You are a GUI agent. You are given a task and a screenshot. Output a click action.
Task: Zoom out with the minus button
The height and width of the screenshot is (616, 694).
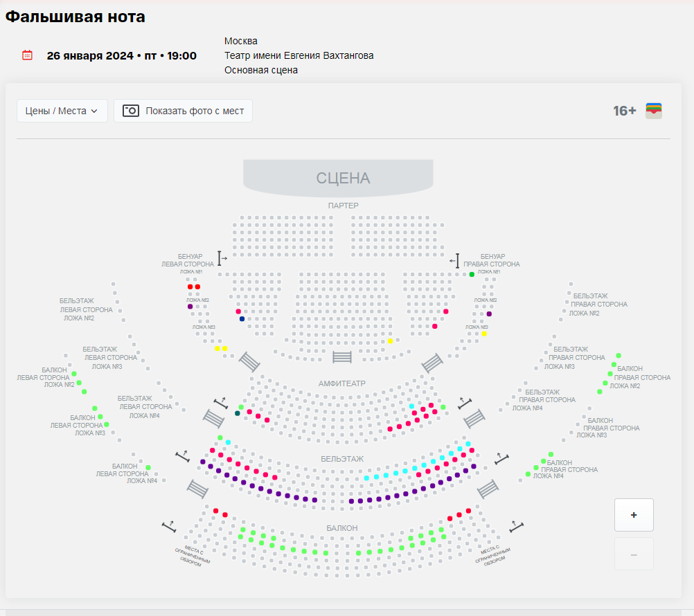click(x=634, y=554)
